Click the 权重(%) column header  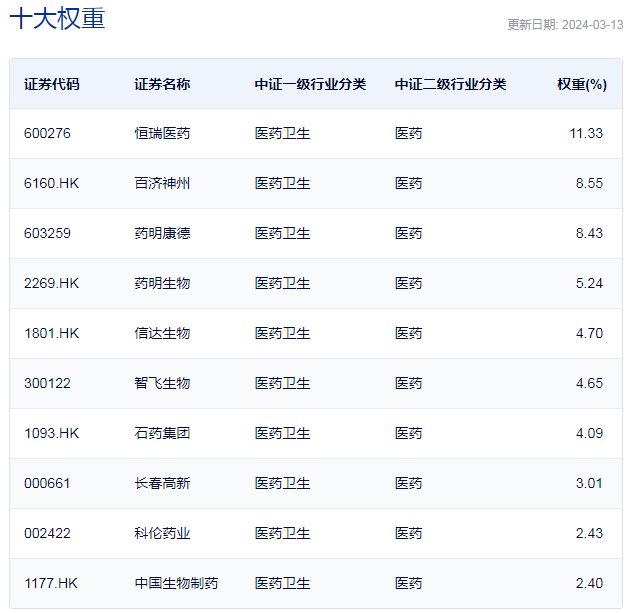click(581, 84)
